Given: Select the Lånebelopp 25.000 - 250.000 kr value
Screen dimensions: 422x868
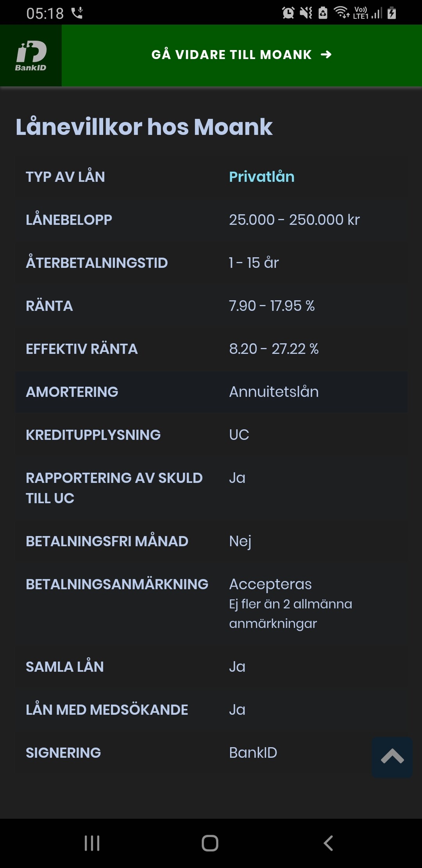Looking at the screenshot, I should tap(294, 220).
